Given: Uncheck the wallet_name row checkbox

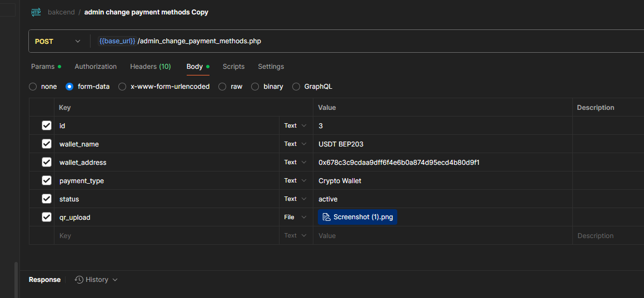Looking at the screenshot, I should click(47, 144).
